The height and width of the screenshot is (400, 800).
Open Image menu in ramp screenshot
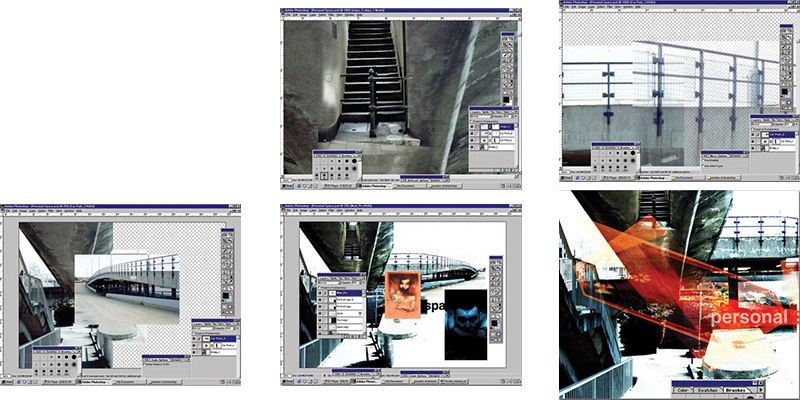pyautogui.click(x=23, y=211)
